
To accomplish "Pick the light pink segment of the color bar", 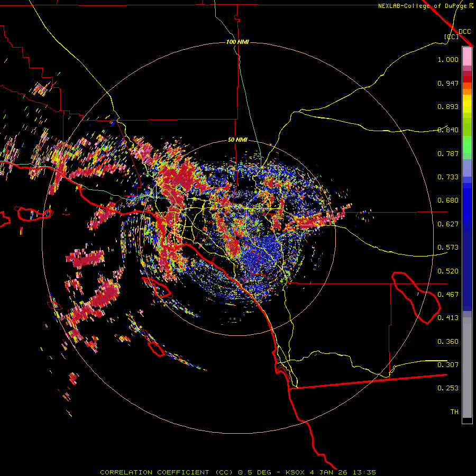I will (467, 56).
